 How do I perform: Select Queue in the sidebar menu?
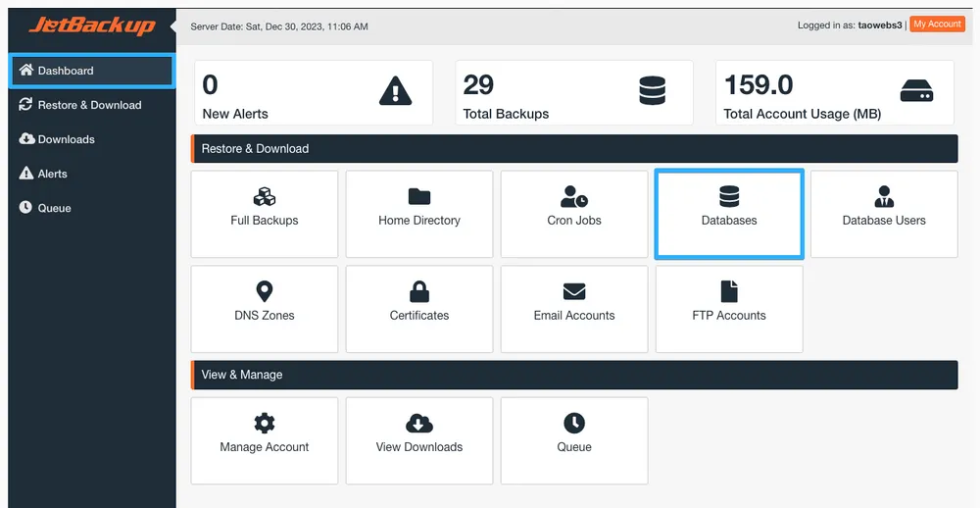[x=92, y=208]
